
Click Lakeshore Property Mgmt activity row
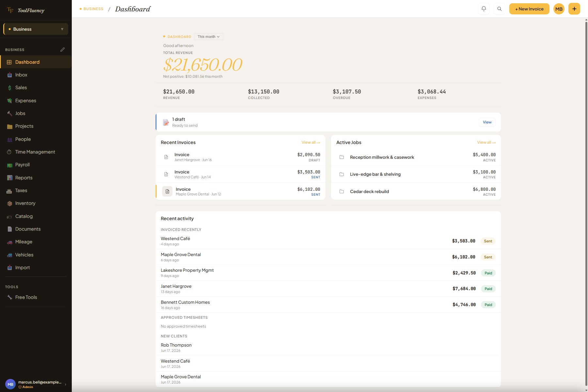328,273
